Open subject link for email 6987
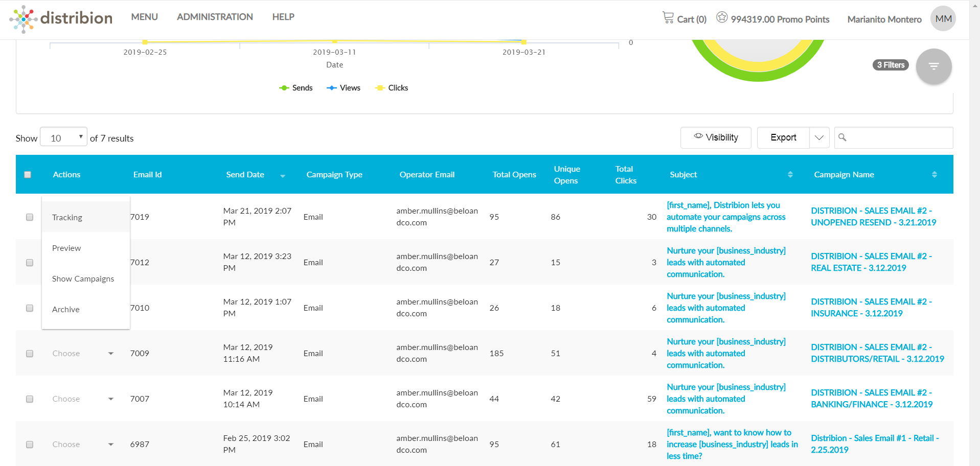Image resolution: width=980 pixels, height=466 pixels. pos(732,444)
